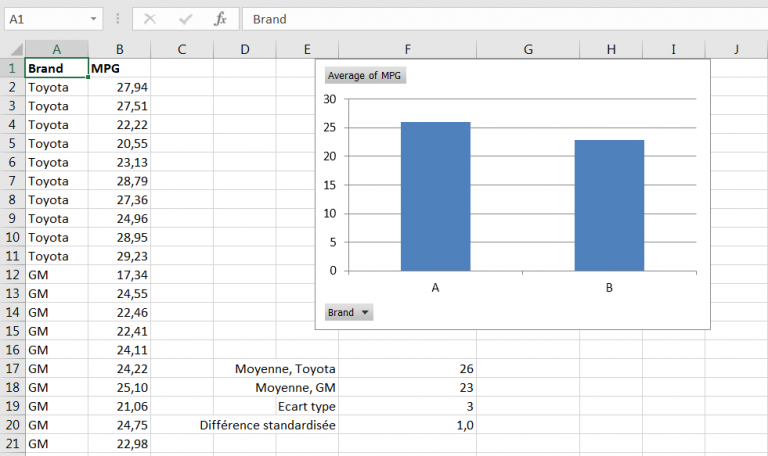Click chart bar A

pos(435,196)
